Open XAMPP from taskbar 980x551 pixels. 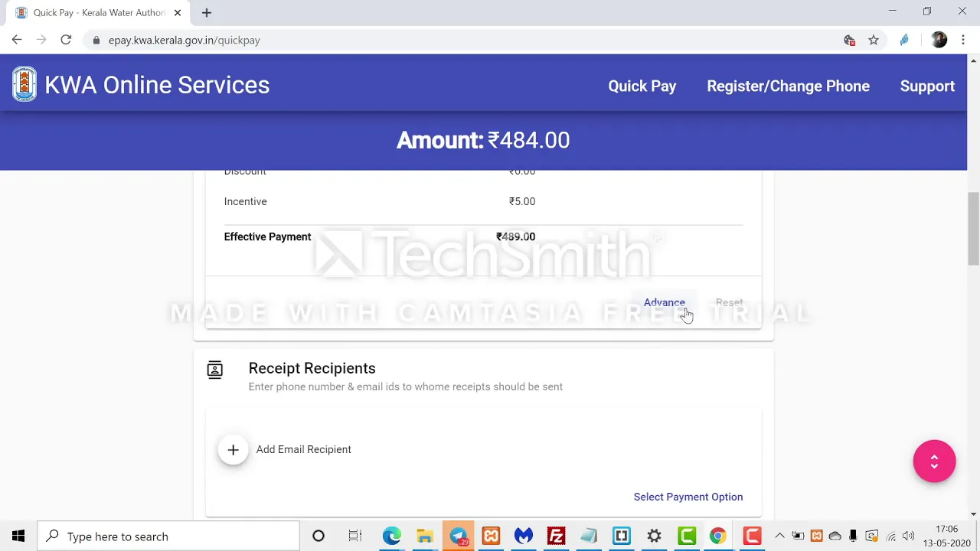(491, 536)
